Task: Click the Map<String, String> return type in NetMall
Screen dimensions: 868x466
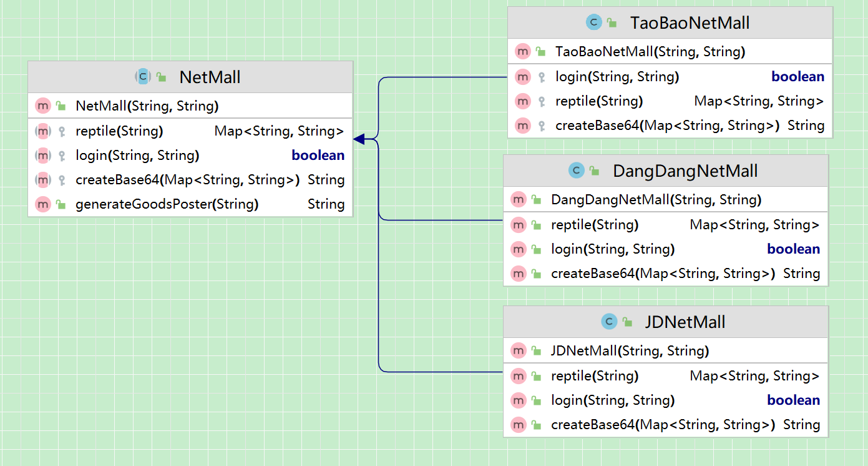Action: [279, 131]
